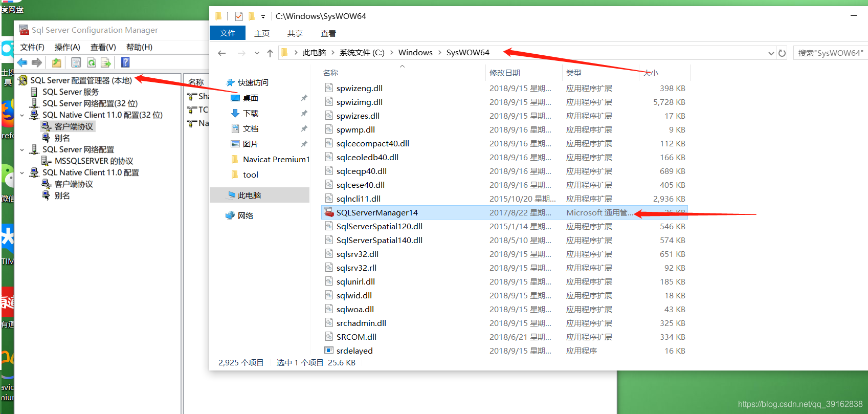868x414 pixels.
Task: Select SQL Server 服务 tree node
Action: [x=71, y=92]
